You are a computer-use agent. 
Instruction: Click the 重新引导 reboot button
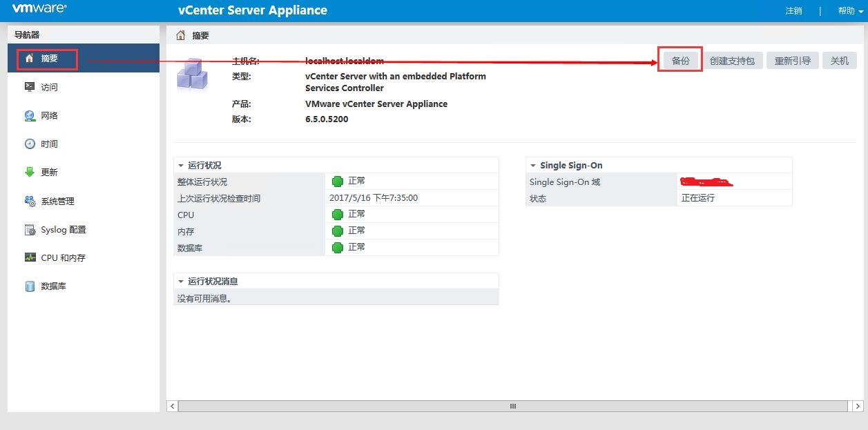(x=793, y=61)
